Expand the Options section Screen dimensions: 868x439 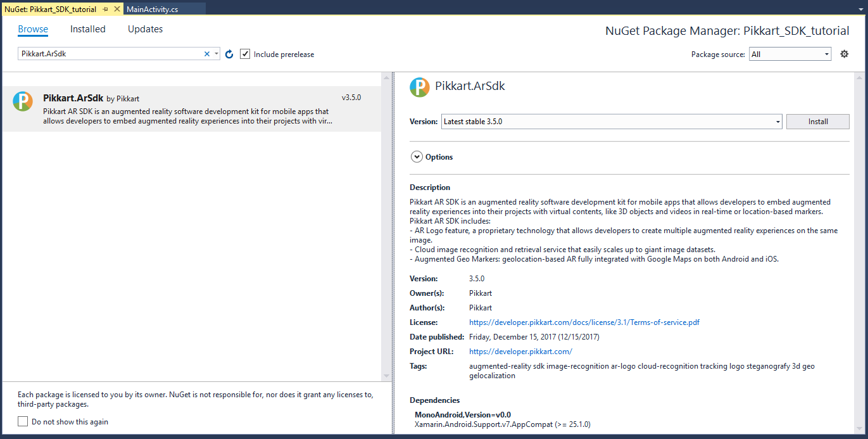tap(417, 157)
